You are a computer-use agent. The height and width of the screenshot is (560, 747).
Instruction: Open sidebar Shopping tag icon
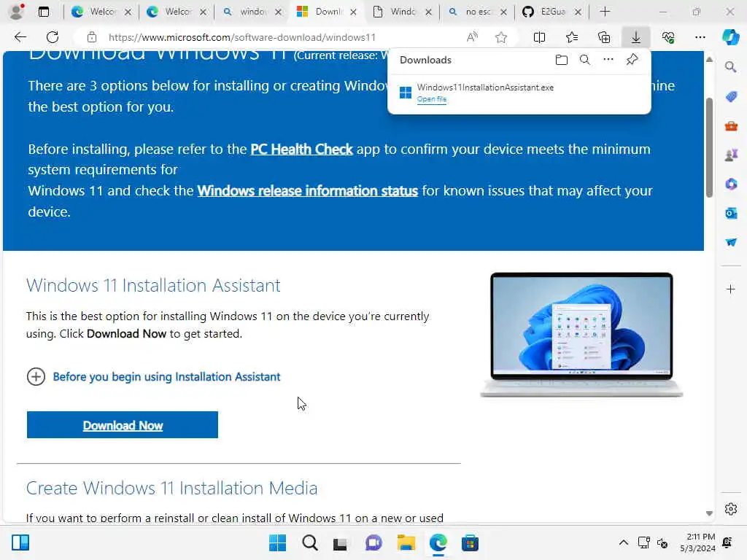731,97
